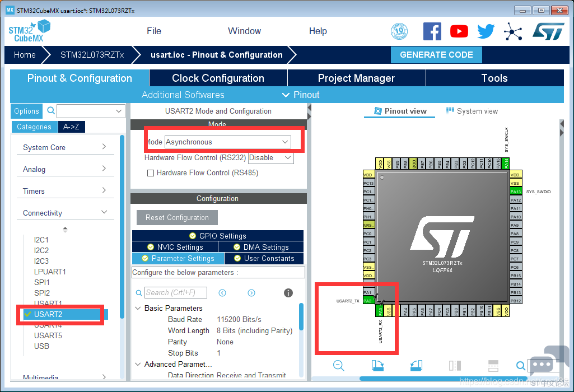Open the GPIO Settings tab
This screenshot has width=574, height=392.
(218, 236)
